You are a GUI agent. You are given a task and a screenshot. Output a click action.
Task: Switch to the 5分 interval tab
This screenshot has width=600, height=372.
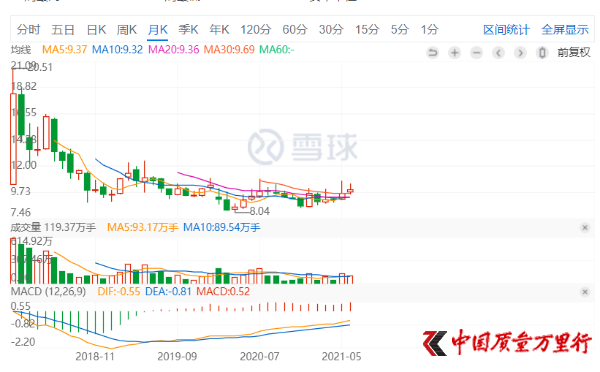[399, 29]
